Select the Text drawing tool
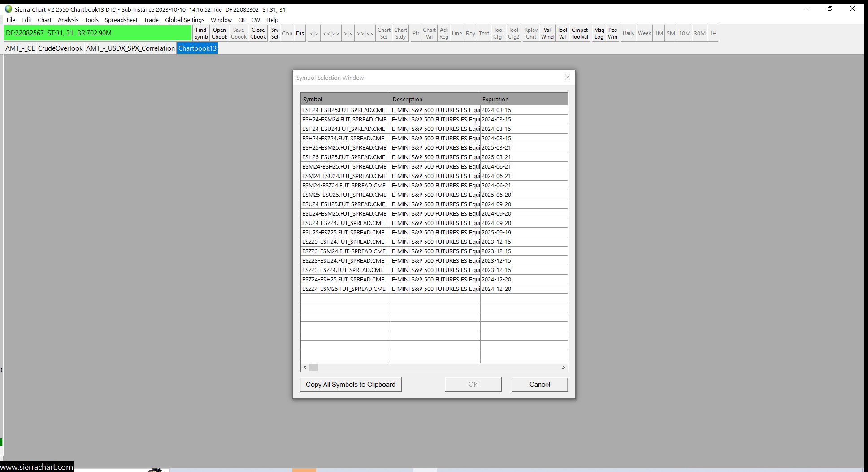 [484, 33]
